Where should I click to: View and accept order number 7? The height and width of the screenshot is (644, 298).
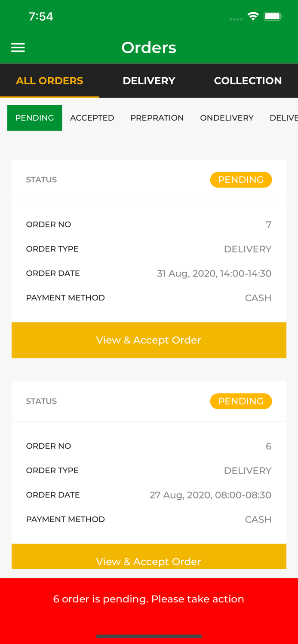149,340
